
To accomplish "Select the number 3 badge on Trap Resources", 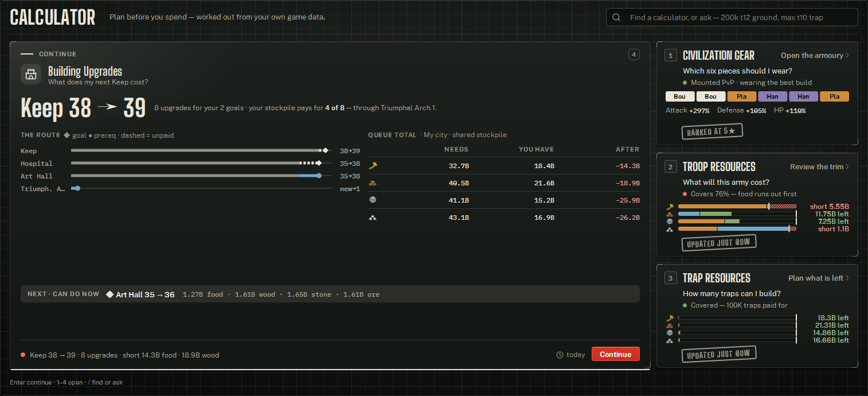I will tap(670, 278).
